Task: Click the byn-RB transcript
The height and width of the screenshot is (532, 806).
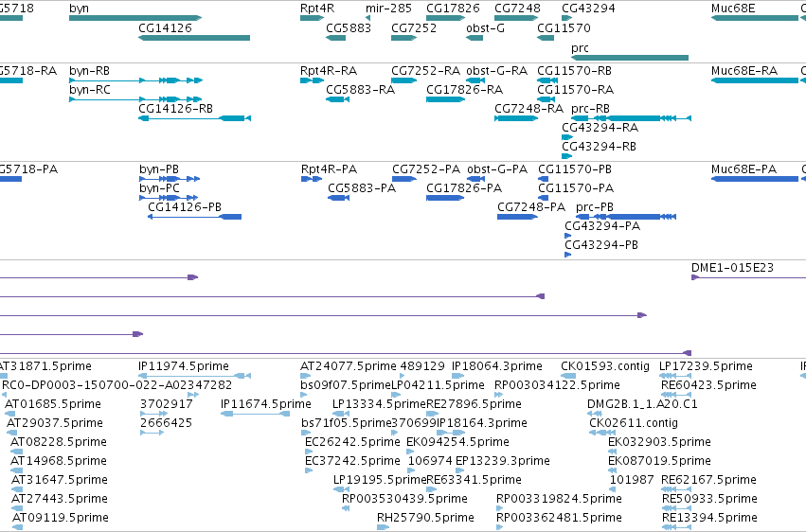Action: click(135, 80)
